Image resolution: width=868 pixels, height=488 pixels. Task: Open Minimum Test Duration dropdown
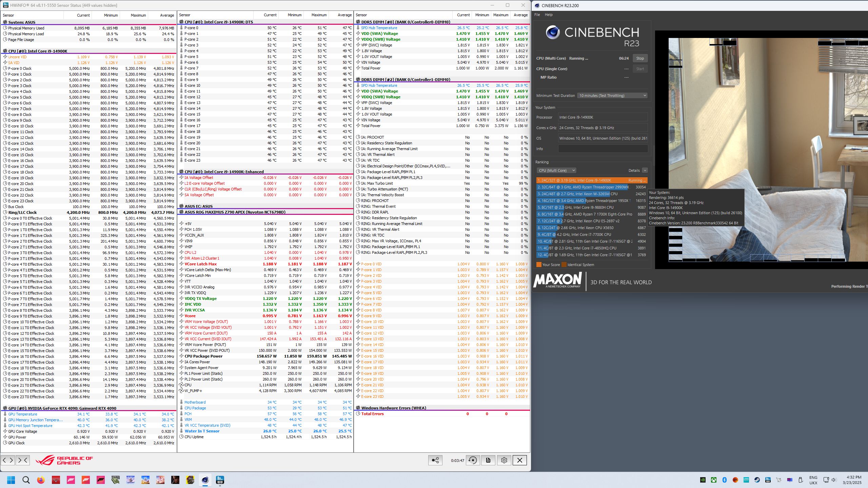point(612,96)
